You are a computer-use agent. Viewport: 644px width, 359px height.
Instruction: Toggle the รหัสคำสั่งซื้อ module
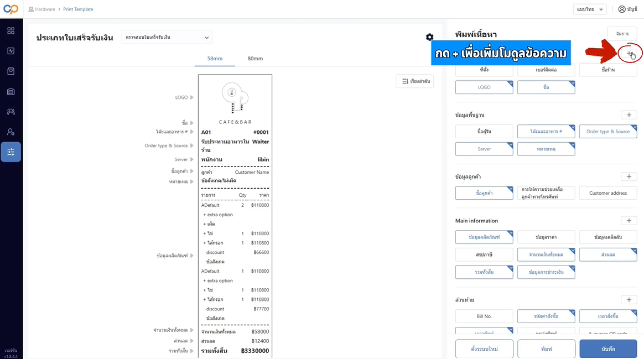pos(546,316)
